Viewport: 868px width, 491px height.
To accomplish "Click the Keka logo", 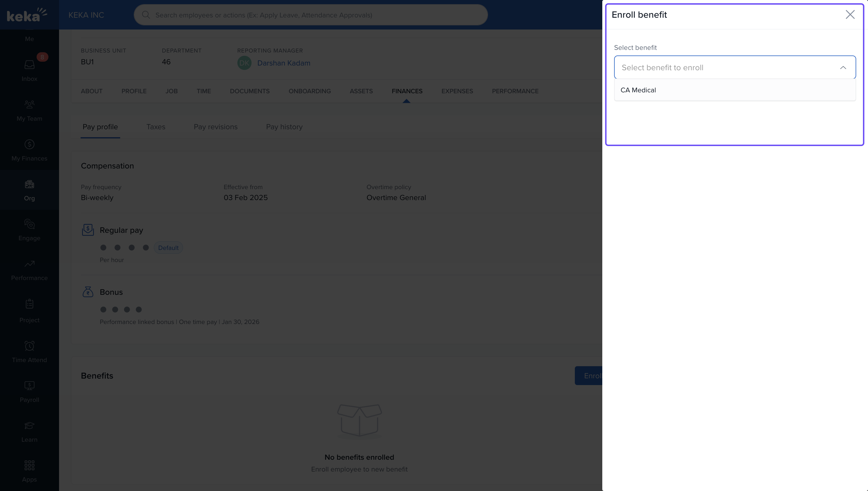I will click(x=27, y=15).
